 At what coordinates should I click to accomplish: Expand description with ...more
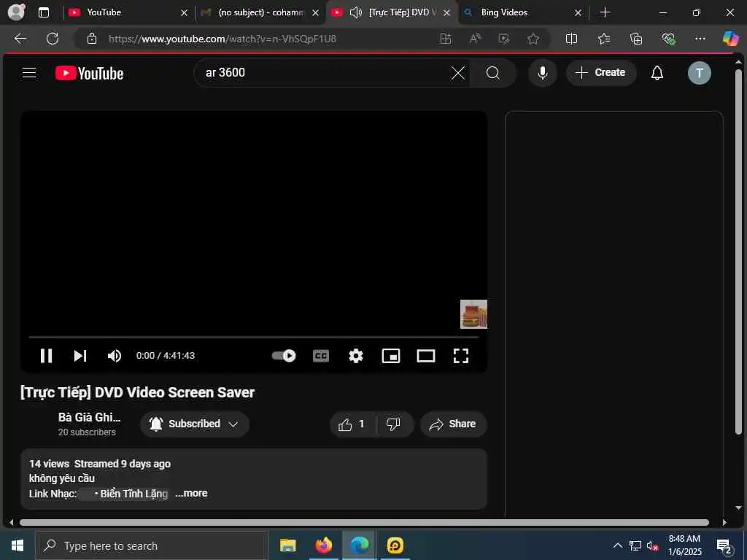[x=191, y=494]
